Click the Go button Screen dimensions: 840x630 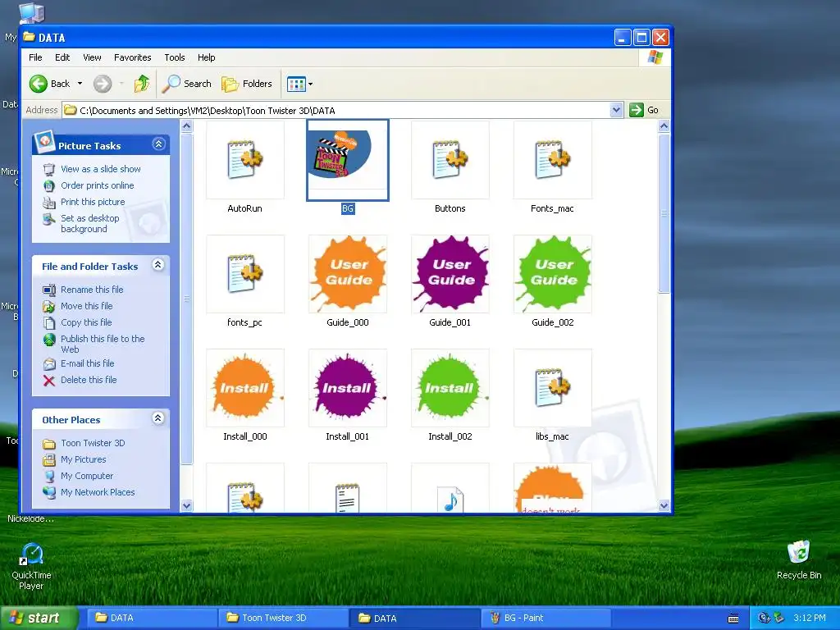[645, 111]
